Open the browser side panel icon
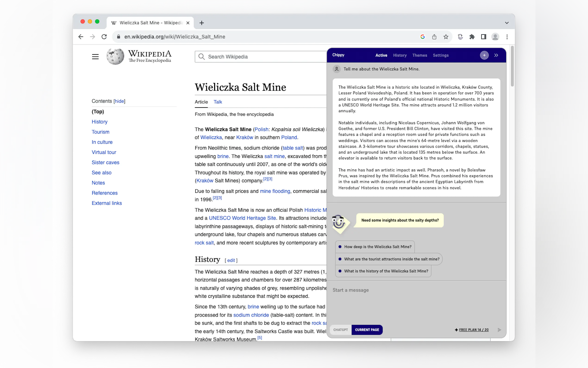 click(x=483, y=37)
